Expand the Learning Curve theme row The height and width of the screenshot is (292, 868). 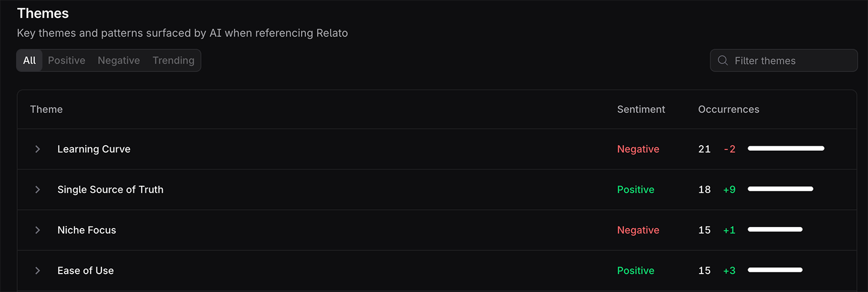point(37,149)
